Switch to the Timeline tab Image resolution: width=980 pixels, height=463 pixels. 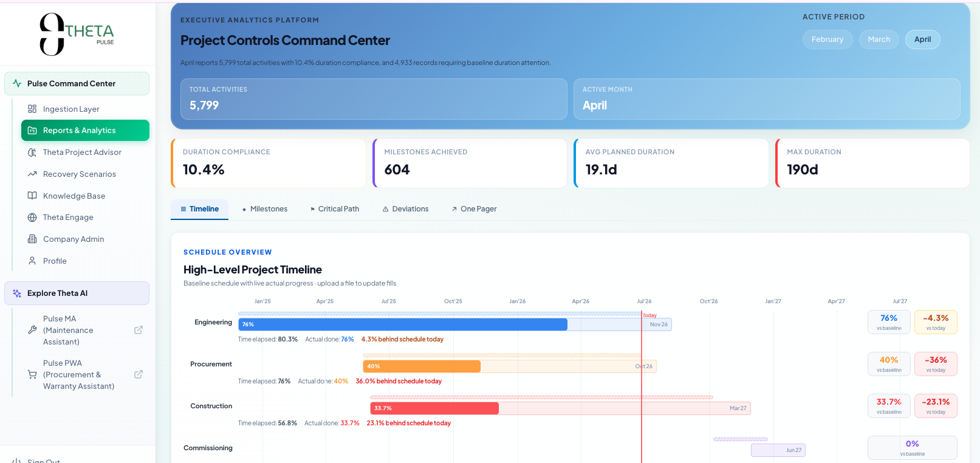pos(199,209)
